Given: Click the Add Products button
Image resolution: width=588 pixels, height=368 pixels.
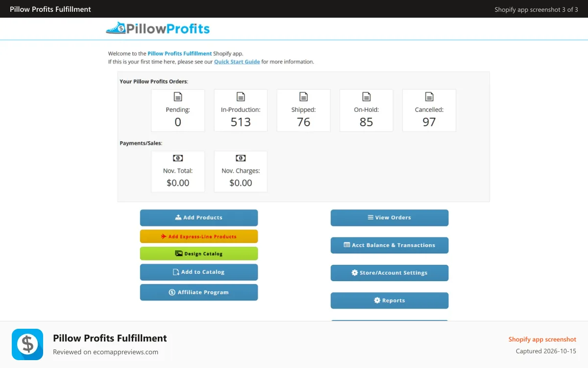Looking at the screenshot, I should 199,218.
